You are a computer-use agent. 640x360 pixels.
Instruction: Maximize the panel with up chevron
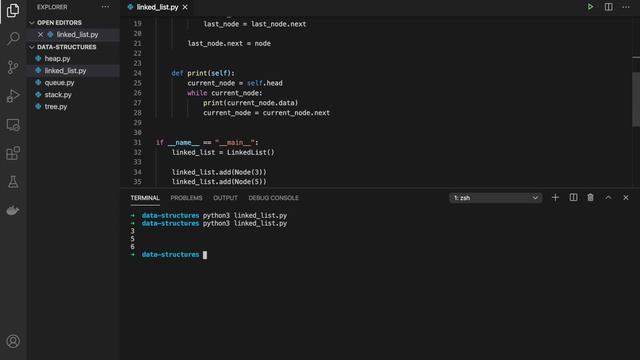point(608,198)
